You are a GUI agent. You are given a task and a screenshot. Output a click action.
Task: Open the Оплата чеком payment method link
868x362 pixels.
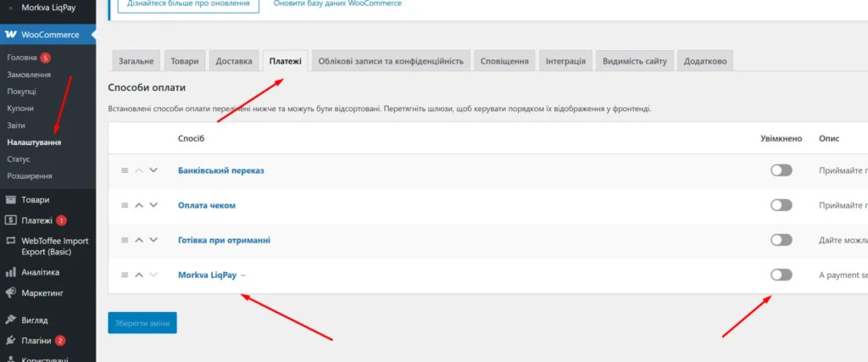pyautogui.click(x=207, y=205)
